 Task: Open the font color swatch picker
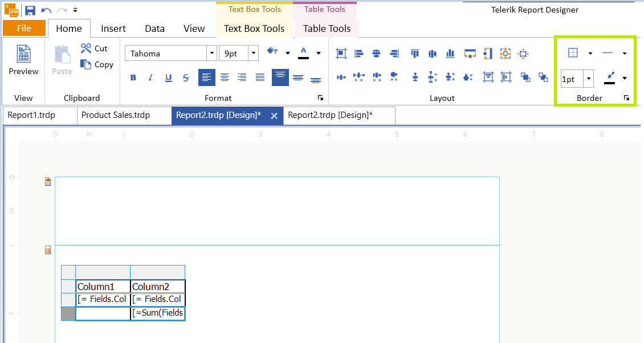point(318,53)
